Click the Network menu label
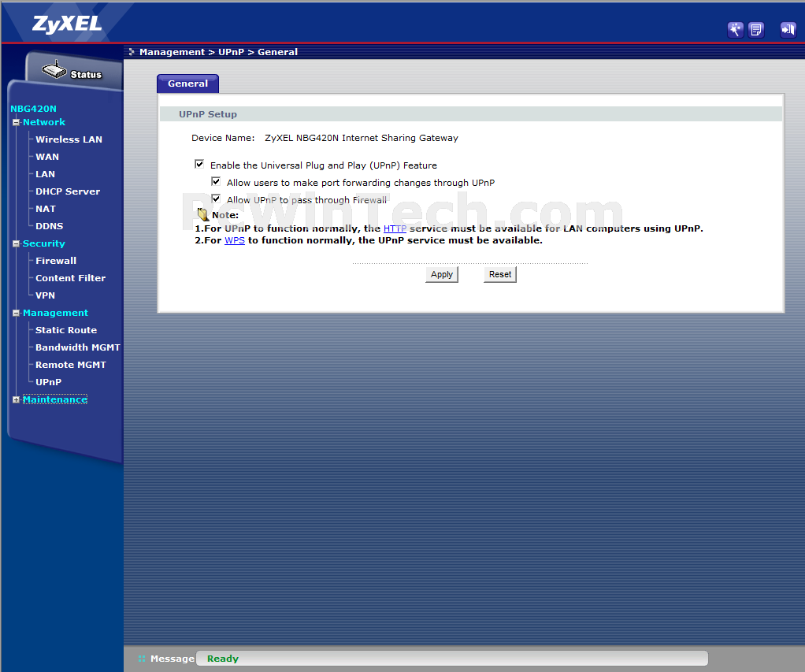 [44, 122]
